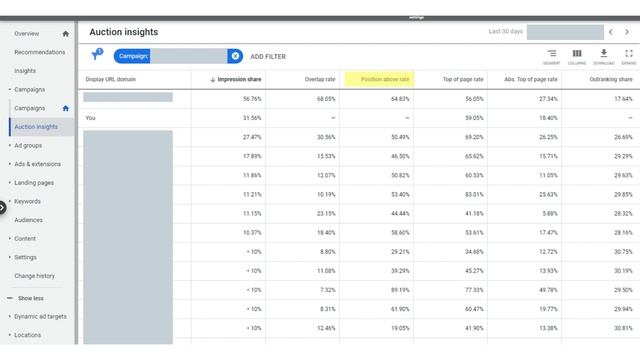Click the 17.64% outranking share value
The width and height of the screenshot is (640, 360).
click(623, 99)
